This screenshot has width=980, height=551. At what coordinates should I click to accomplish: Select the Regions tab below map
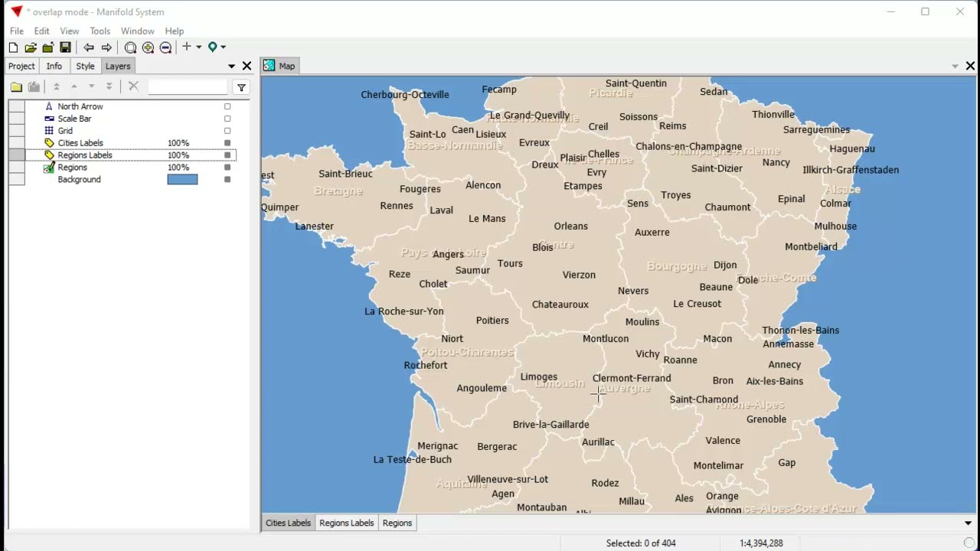pos(397,523)
